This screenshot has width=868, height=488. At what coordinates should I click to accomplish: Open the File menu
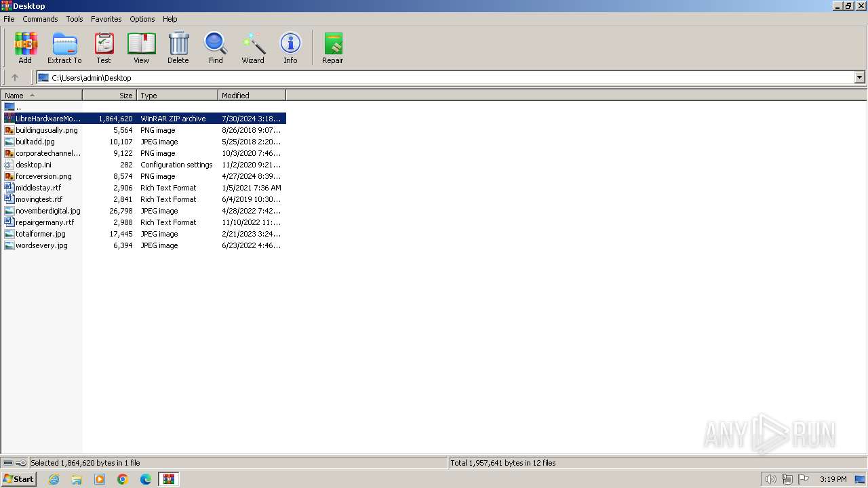[x=9, y=19]
